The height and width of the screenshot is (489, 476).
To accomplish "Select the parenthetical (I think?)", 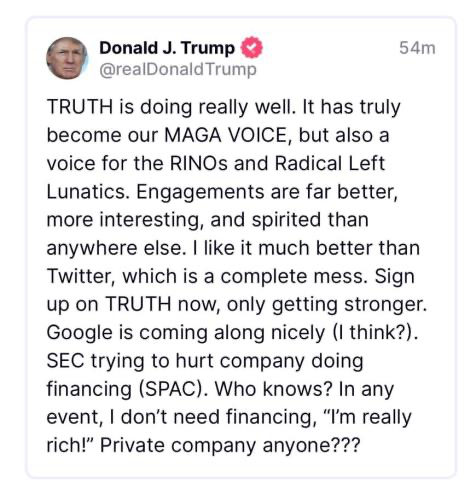I will 375,333.
